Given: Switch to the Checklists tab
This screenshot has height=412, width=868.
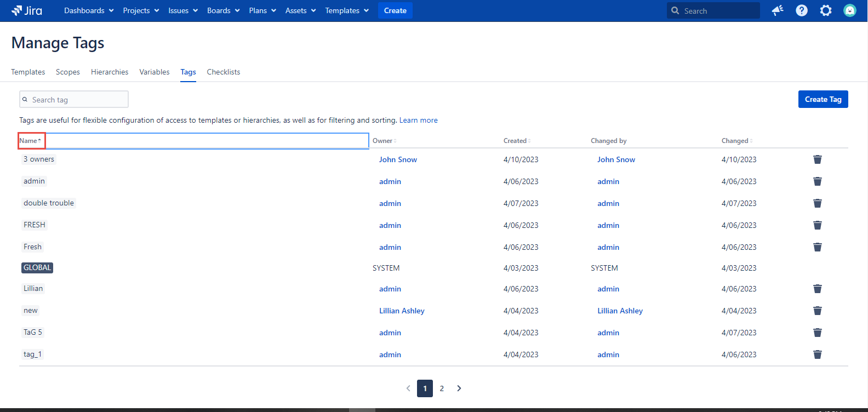Looking at the screenshot, I should (224, 72).
